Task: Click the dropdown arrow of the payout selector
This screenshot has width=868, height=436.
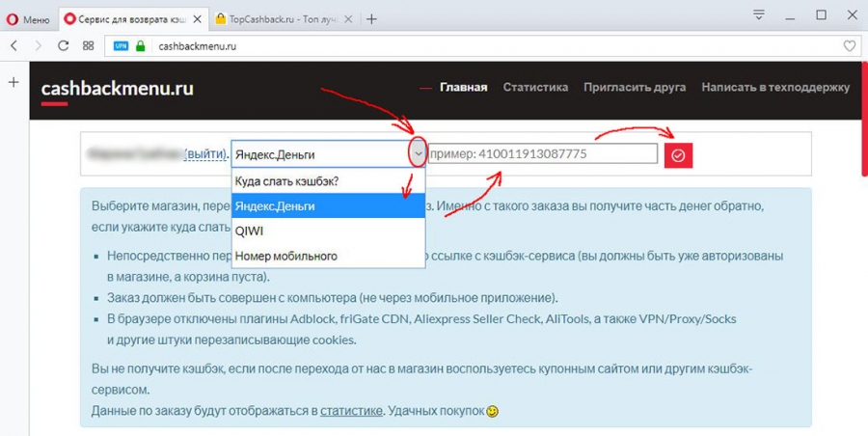Action: tap(418, 154)
